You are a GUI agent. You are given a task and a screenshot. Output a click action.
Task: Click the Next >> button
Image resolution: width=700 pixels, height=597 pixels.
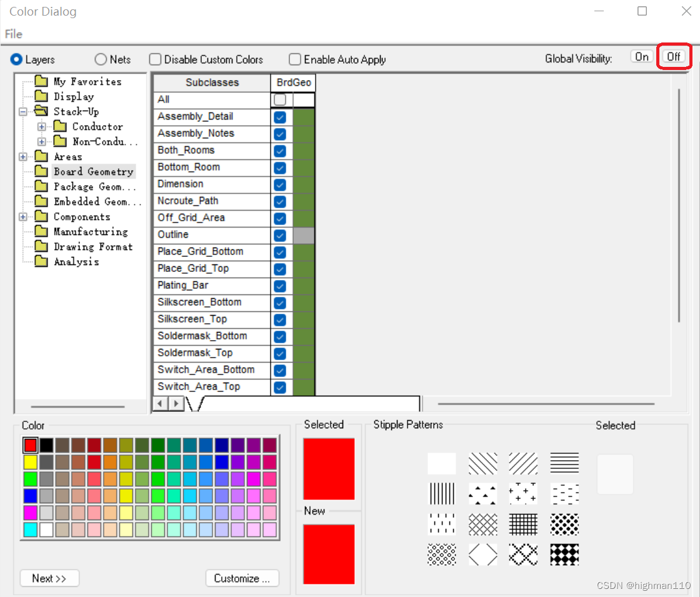coord(49,578)
